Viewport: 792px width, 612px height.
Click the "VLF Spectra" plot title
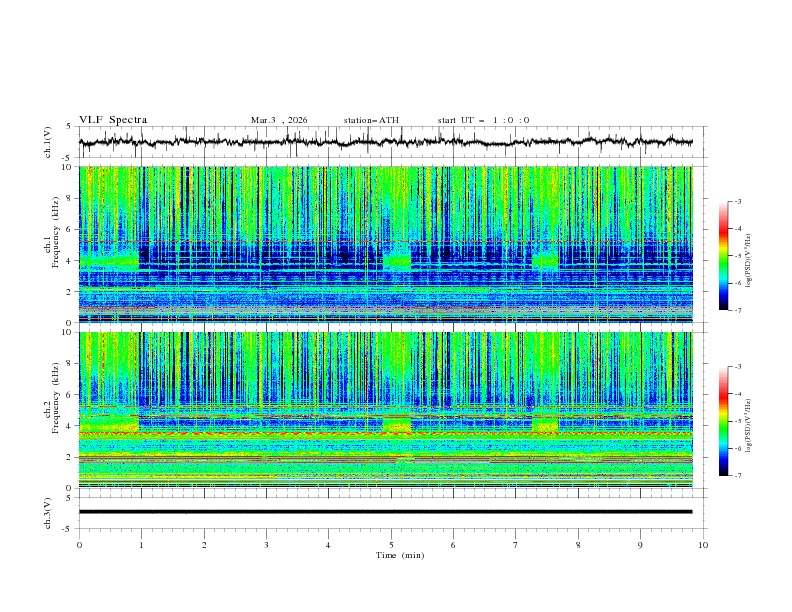[x=113, y=120]
